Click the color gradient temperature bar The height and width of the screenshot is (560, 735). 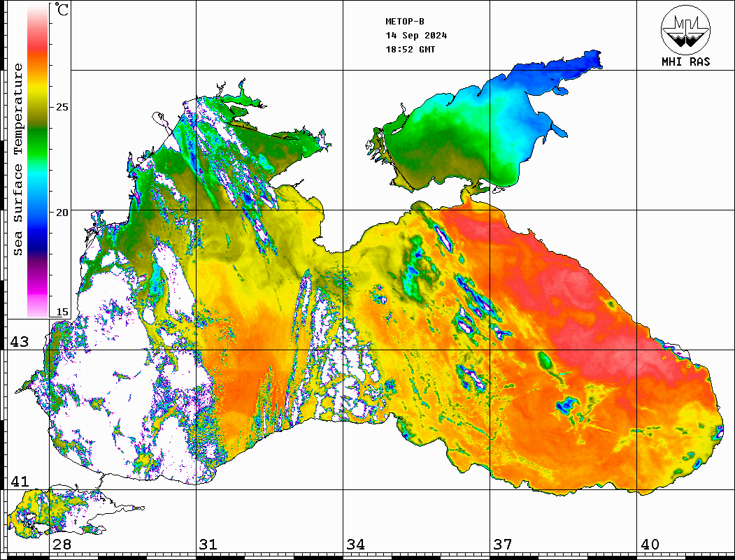(38, 161)
